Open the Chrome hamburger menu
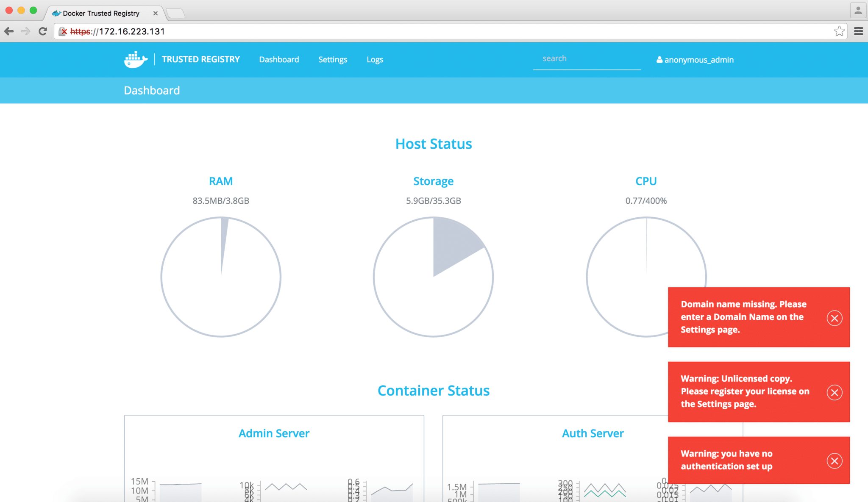868x502 pixels. click(858, 31)
